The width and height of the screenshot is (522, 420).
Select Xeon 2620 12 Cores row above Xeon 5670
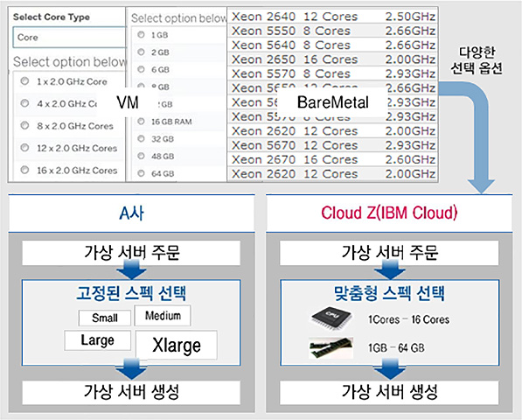pos(332,131)
